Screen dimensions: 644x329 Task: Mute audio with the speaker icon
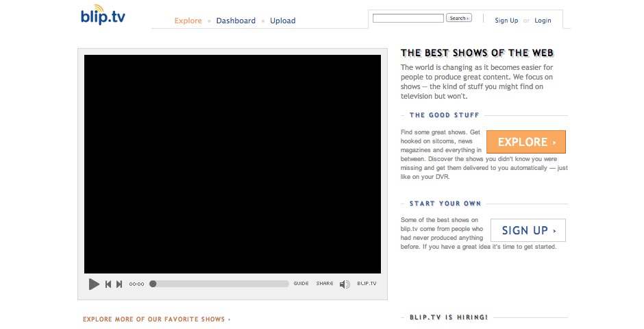coord(345,284)
